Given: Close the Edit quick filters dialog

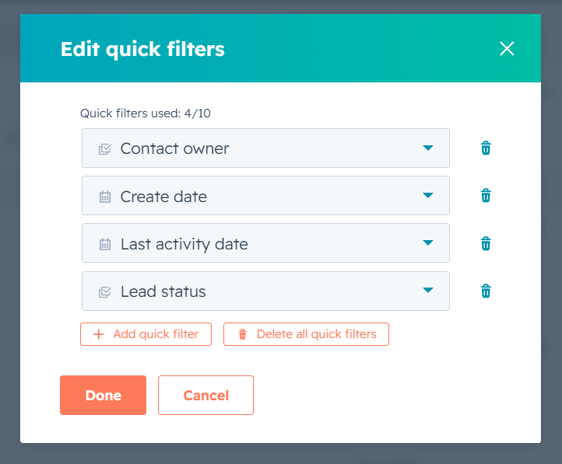Looking at the screenshot, I should click(506, 48).
